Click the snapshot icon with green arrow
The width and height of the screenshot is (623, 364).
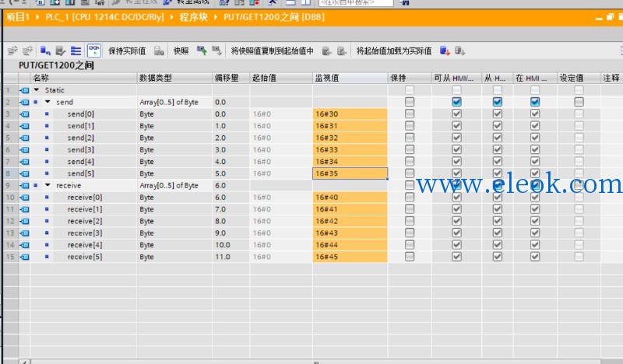202,51
